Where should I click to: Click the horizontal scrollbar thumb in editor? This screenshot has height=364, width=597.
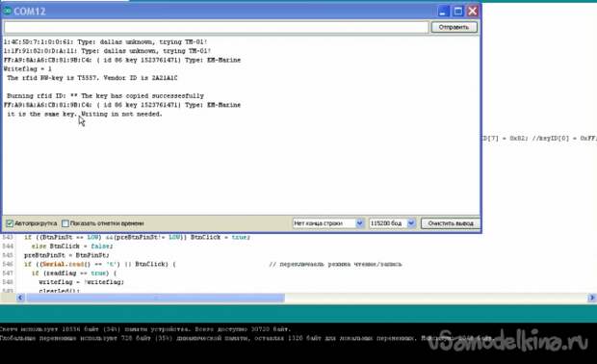tap(155, 298)
